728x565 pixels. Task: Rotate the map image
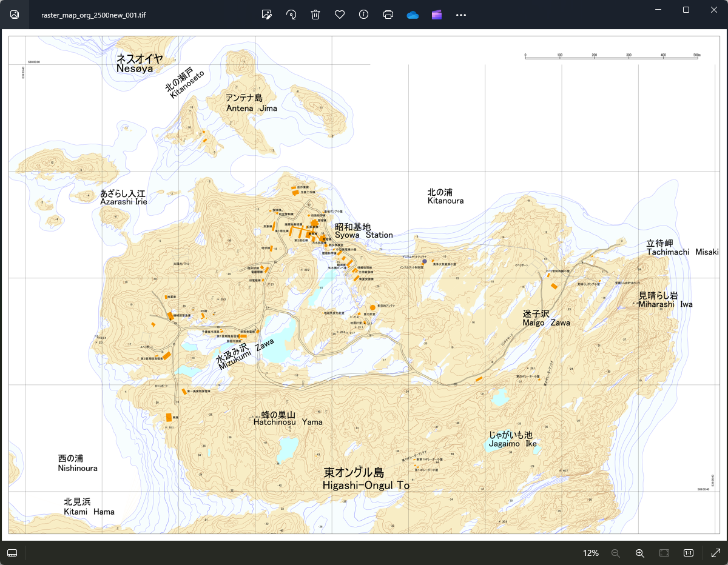(291, 14)
